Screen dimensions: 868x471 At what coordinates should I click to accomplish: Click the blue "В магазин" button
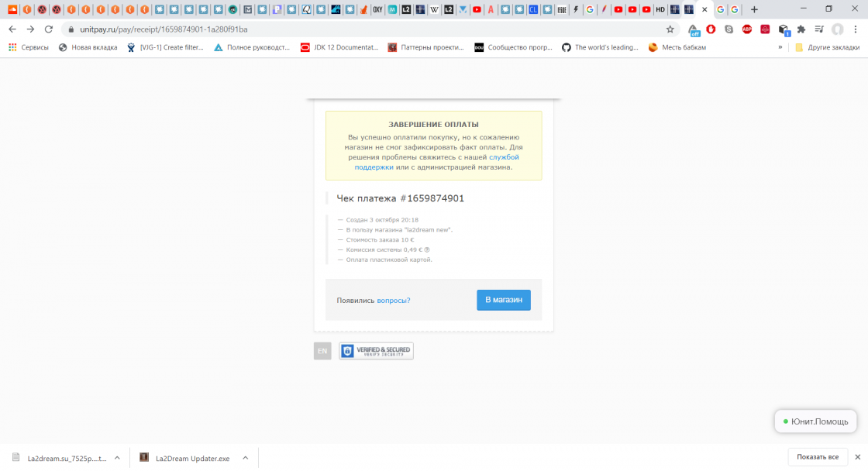pos(503,300)
